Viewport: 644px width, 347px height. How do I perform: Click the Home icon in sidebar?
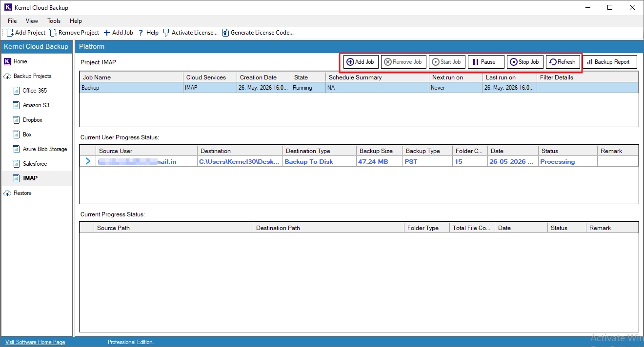pos(7,61)
